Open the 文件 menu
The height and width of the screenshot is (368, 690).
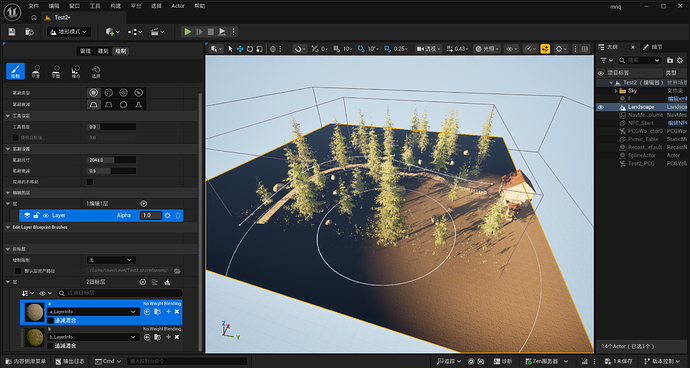coord(34,6)
